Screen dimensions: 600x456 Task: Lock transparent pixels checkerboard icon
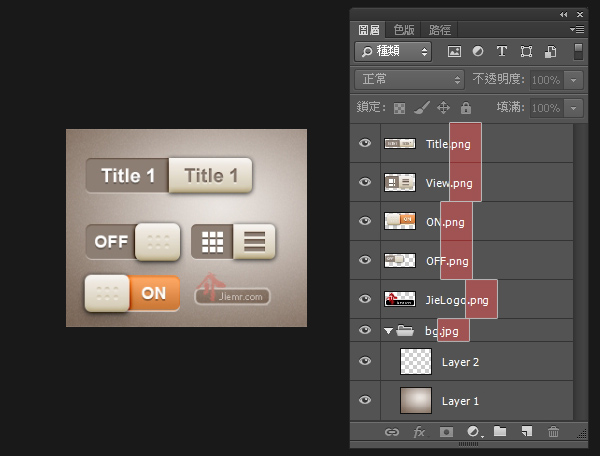pyautogui.click(x=399, y=108)
